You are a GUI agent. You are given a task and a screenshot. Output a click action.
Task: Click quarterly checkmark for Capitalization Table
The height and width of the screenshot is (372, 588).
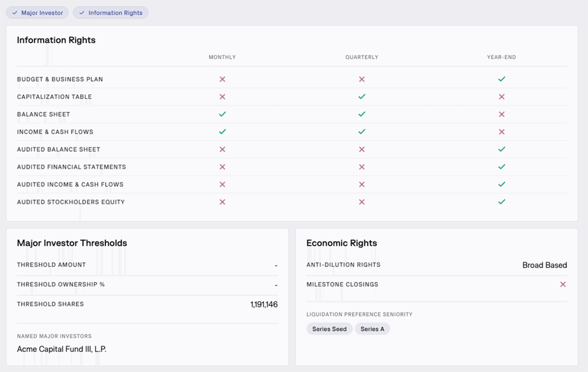coord(362,97)
